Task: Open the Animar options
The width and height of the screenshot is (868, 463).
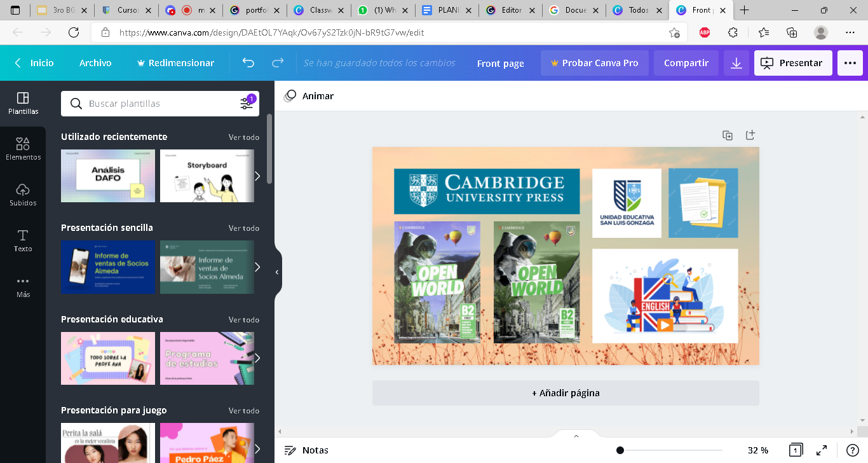Action: 311,96
